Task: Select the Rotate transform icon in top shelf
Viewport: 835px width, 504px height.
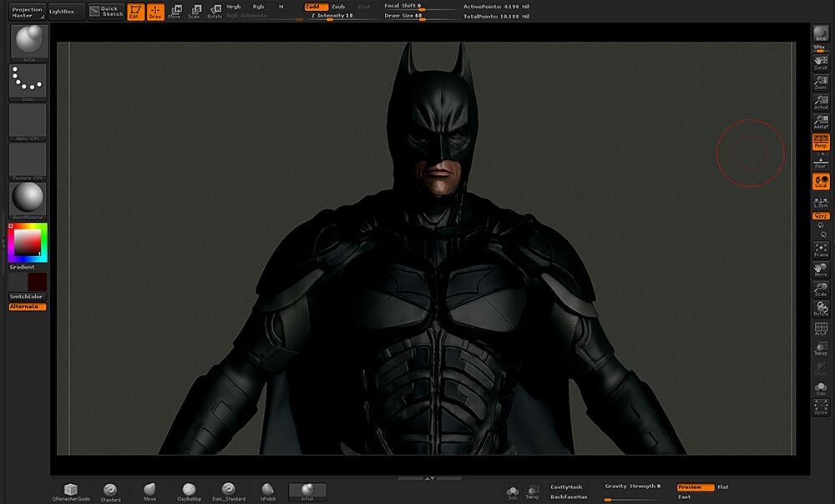Action: 215,13
